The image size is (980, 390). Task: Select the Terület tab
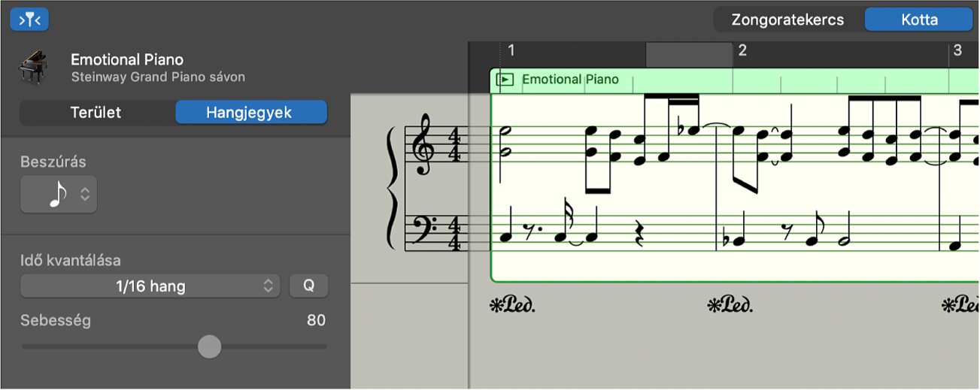coord(96,113)
